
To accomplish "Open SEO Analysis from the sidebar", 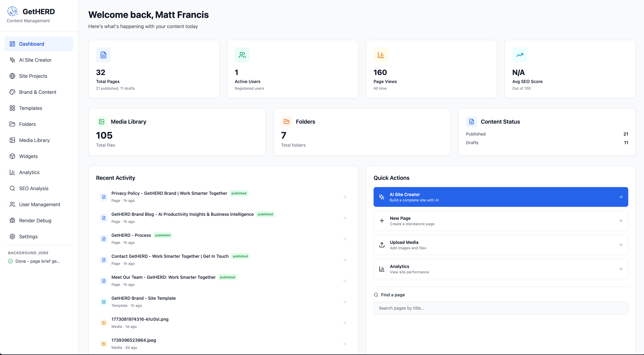I will coord(34,188).
